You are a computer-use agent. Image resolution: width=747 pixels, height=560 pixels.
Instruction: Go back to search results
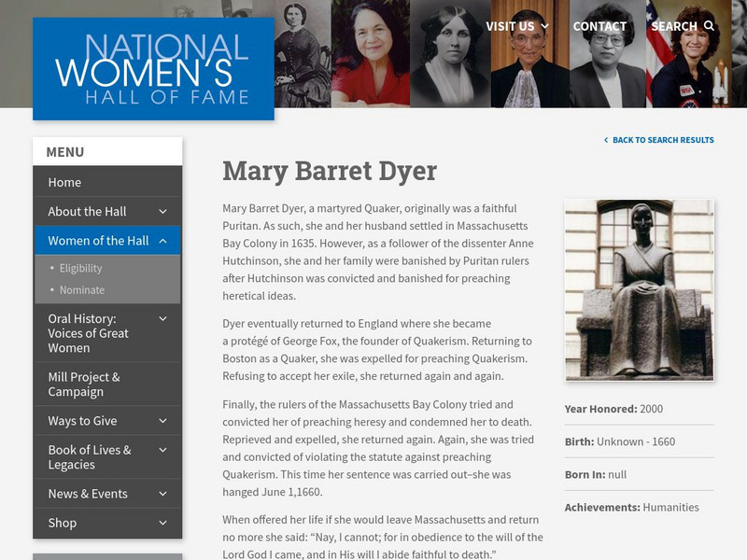pos(663,140)
